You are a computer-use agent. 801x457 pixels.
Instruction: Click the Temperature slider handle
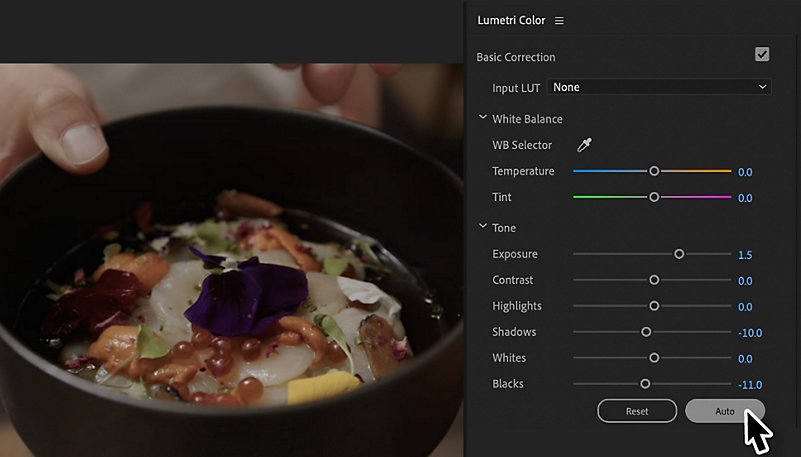[x=654, y=171]
